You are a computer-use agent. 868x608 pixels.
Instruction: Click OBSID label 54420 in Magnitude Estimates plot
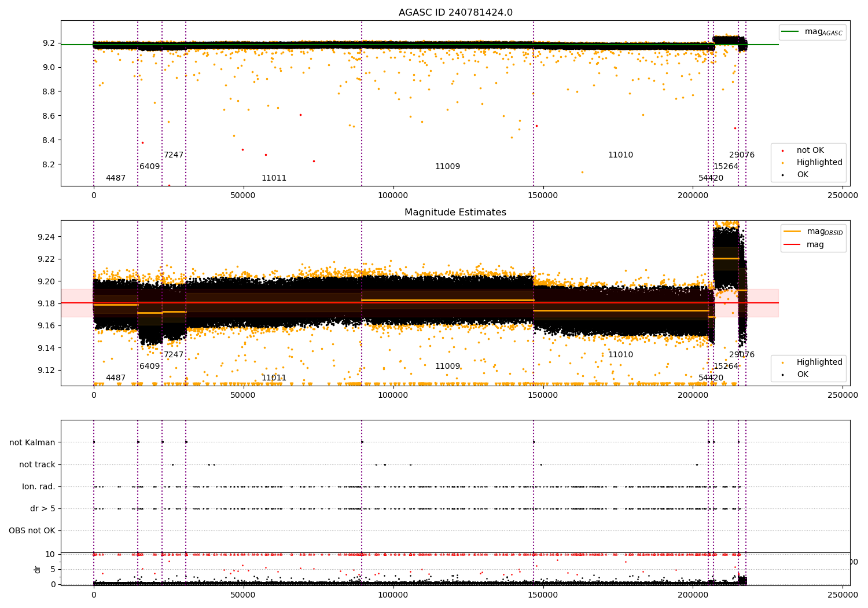click(711, 378)
